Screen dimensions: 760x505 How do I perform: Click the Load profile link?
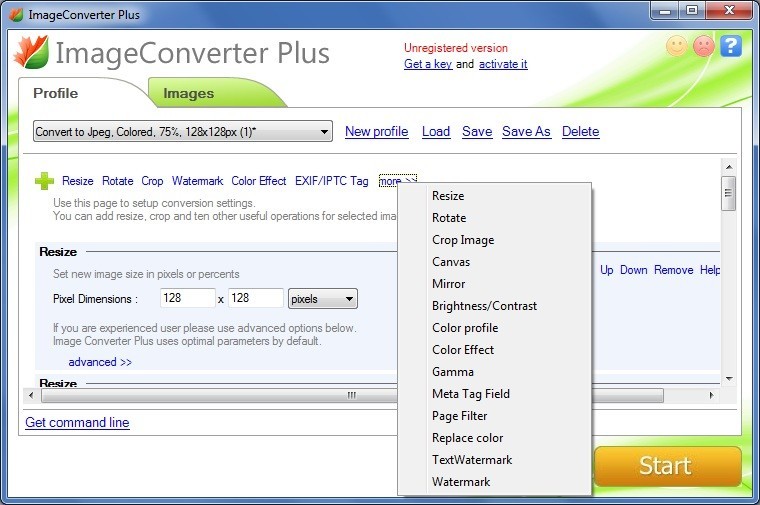click(436, 131)
